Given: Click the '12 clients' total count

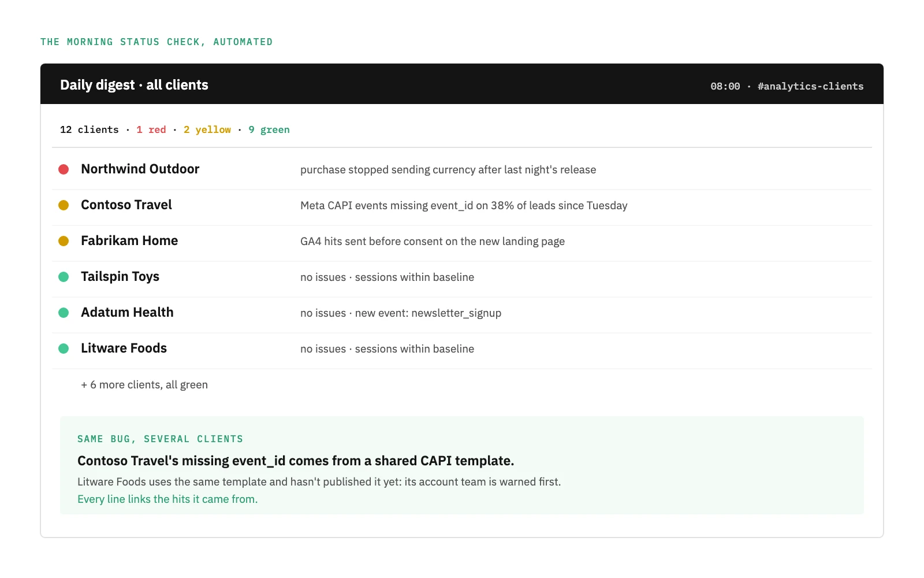Looking at the screenshot, I should 90,129.
